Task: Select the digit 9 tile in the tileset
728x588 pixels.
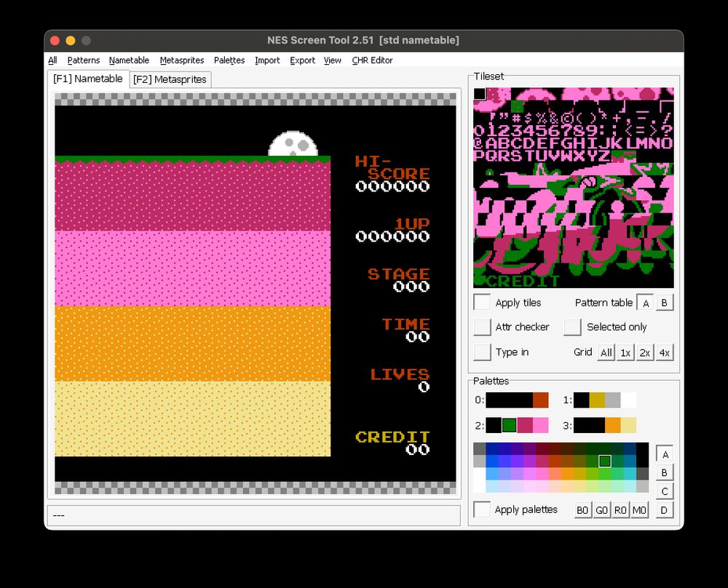Action: point(593,131)
